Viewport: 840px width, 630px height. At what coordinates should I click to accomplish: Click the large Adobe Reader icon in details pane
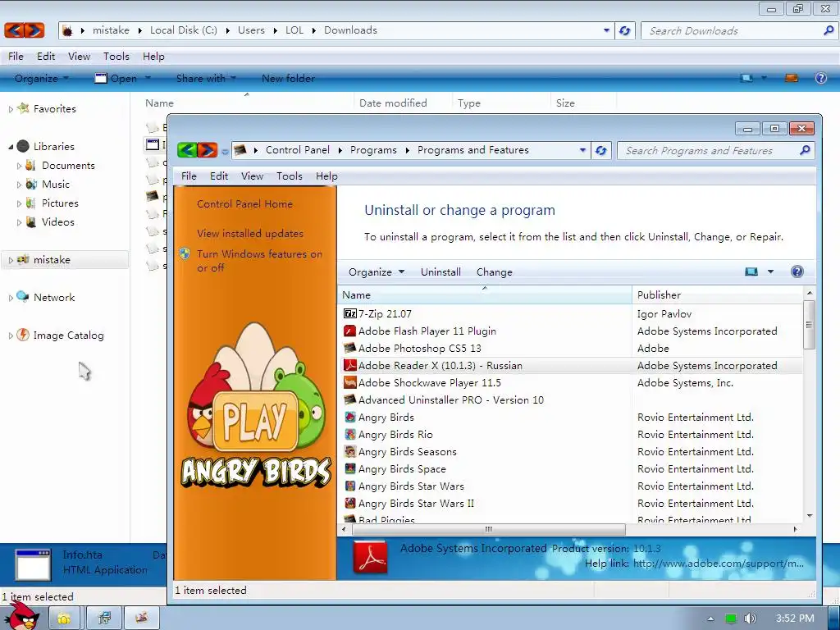click(370, 557)
